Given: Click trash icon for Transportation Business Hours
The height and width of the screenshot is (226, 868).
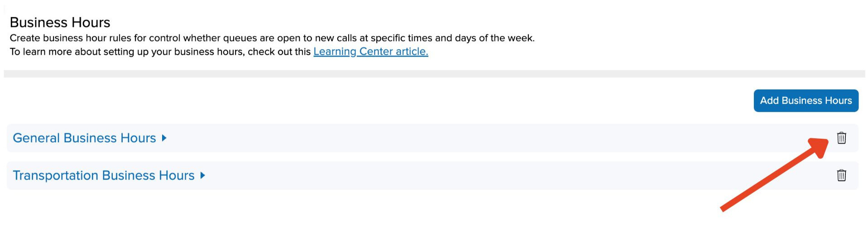Looking at the screenshot, I should (841, 175).
